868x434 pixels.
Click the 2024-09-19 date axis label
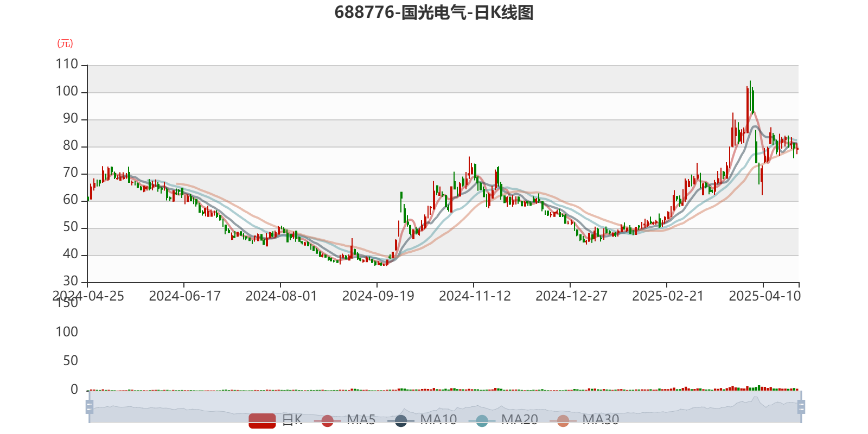coord(378,296)
